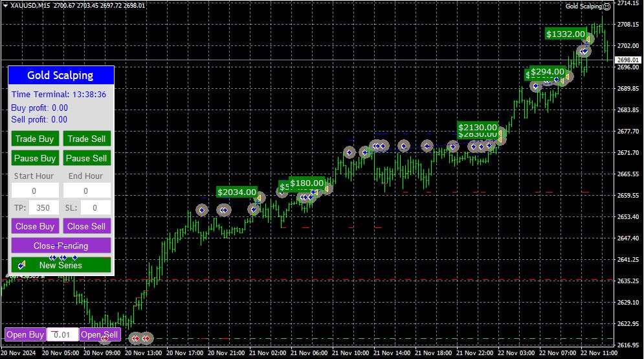Click the trade close arrow beside $2034.00
This screenshot has height=359, width=644.
click(x=259, y=198)
